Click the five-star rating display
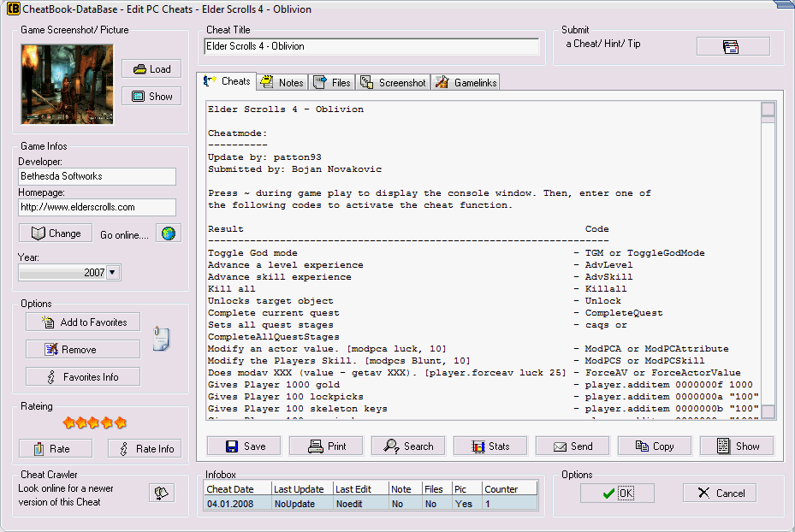The height and width of the screenshot is (532, 795). pyautogui.click(x=95, y=423)
